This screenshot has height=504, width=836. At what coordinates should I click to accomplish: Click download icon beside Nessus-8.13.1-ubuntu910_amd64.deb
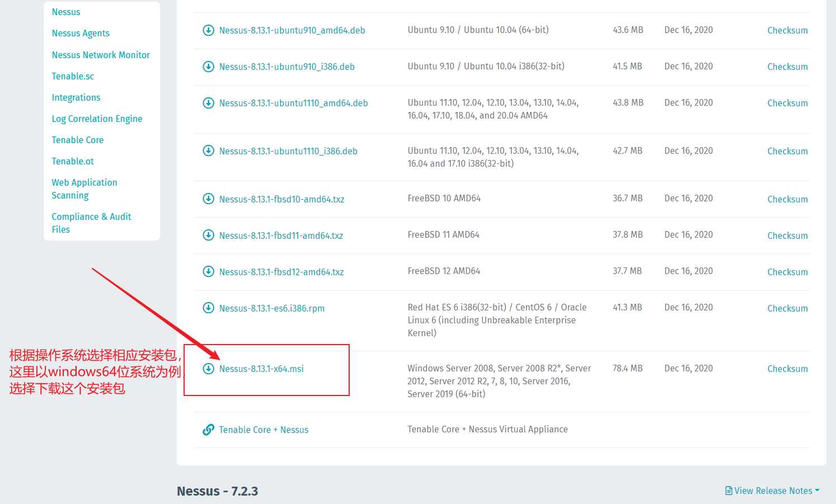pyautogui.click(x=208, y=30)
